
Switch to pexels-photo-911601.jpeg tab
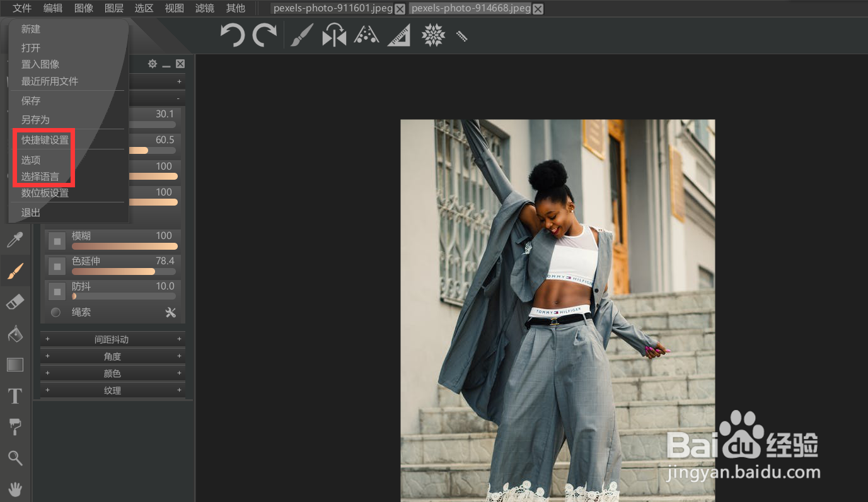pos(333,9)
